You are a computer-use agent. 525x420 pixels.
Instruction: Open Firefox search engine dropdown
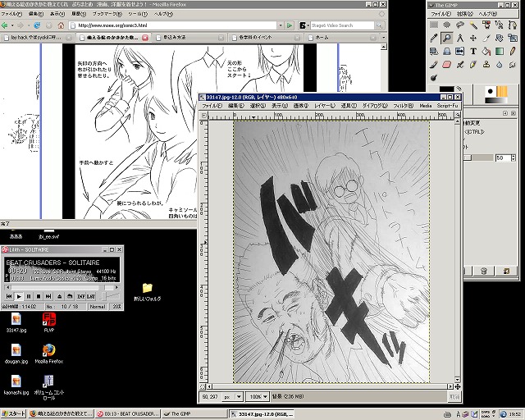pyautogui.click(x=304, y=25)
